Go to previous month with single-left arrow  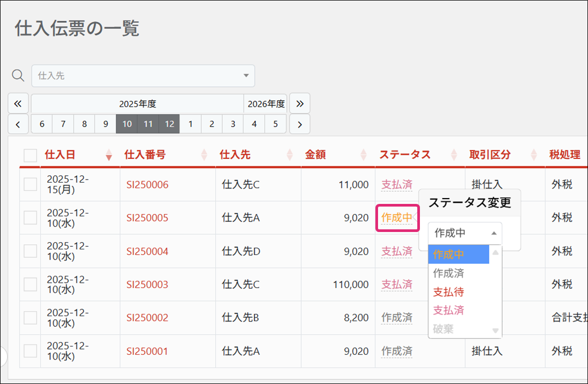point(18,124)
